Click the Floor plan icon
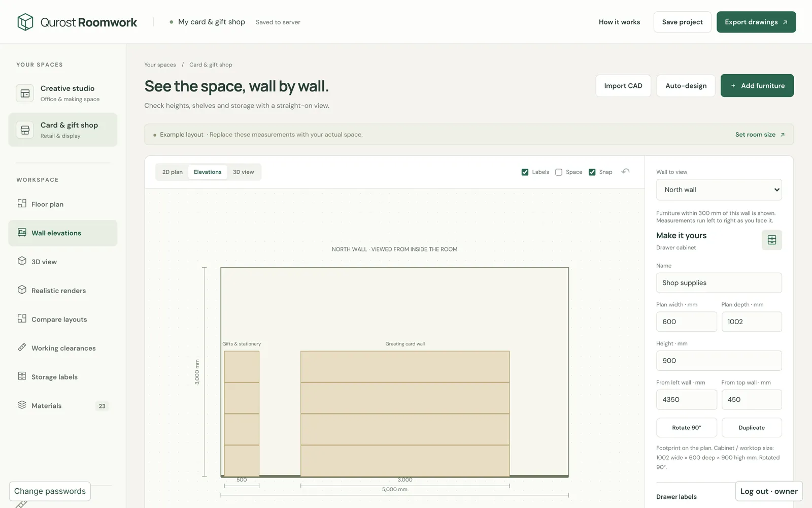Screen dimensions: 812x508 (22, 203)
